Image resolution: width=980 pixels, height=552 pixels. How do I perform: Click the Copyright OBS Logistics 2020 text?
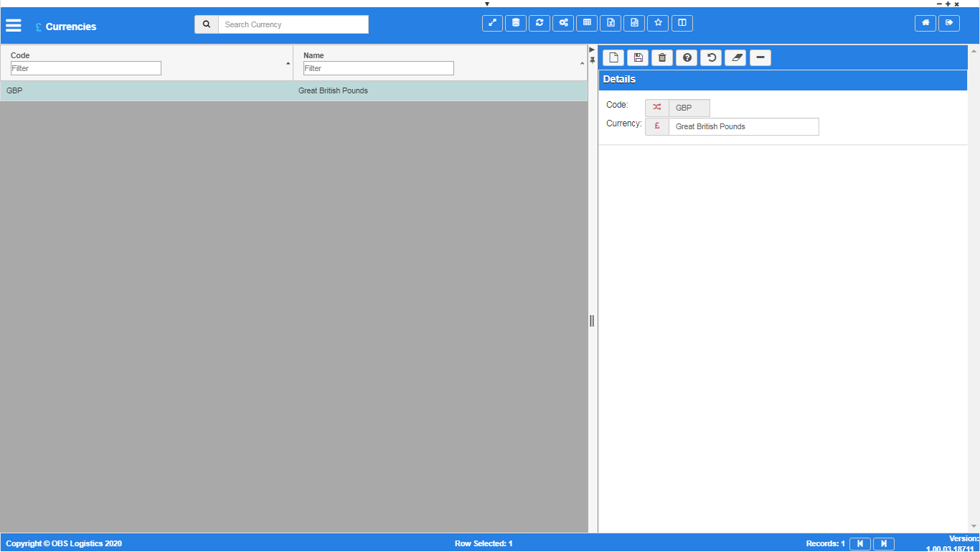64,543
